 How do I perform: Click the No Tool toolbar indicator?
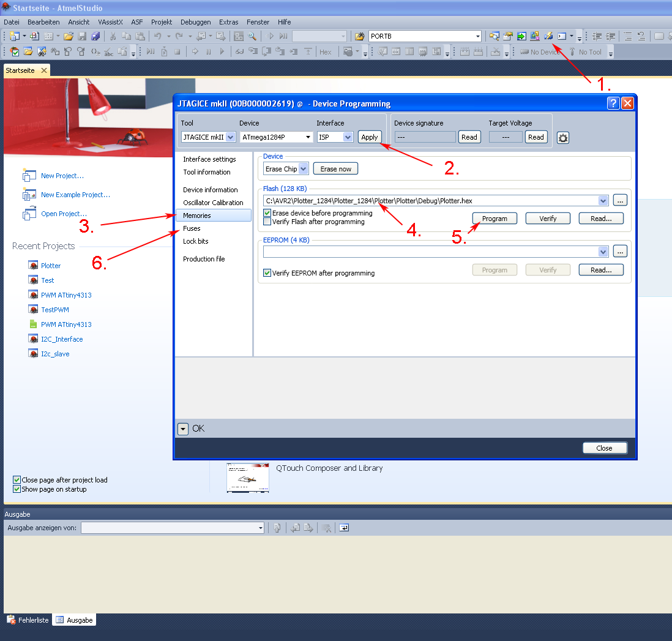(x=586, y=52)
